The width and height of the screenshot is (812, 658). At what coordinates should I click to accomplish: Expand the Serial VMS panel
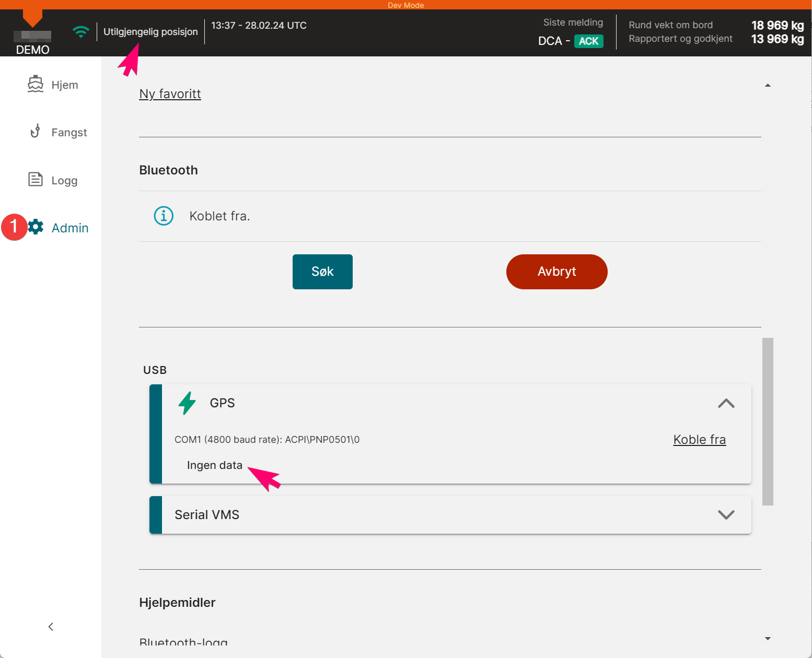coord(726,514)
